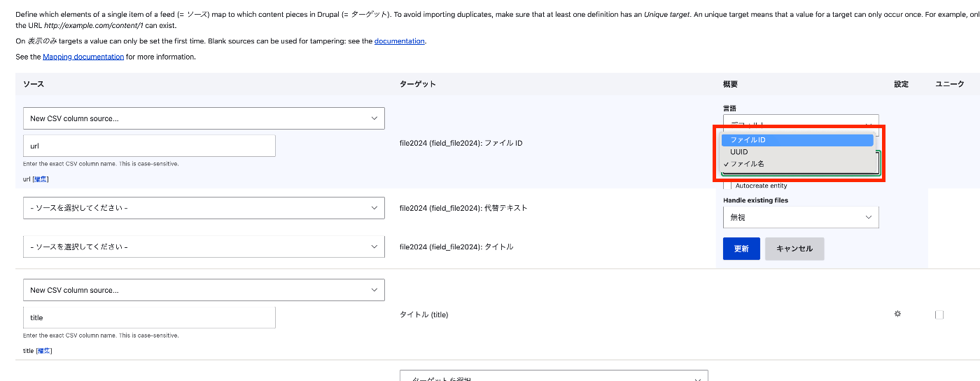980x381 pixels.
Task: Open the gear settings icon for タイトル (title) row
Action: point(897,314)
